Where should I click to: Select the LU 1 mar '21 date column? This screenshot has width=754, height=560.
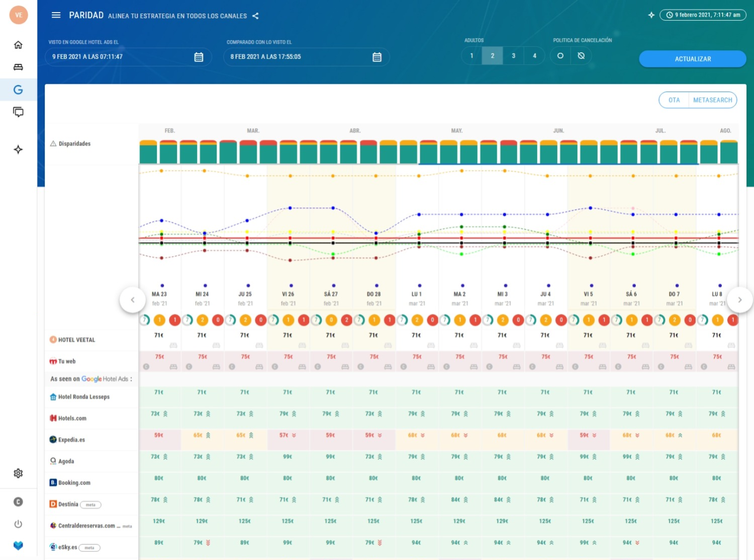click(417, 299)
